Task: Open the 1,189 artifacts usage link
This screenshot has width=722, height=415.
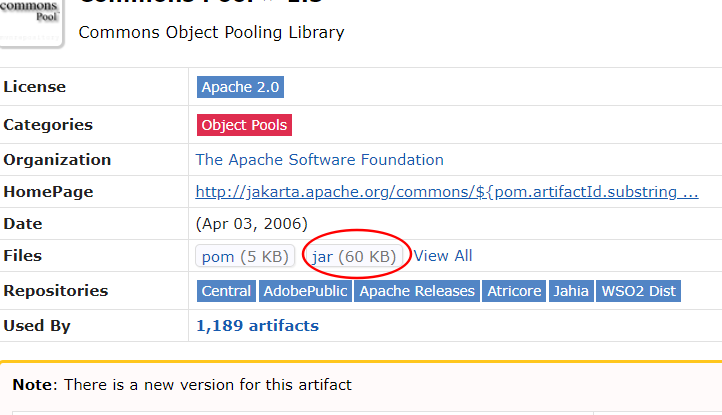Action: click(x=257, y=326)
